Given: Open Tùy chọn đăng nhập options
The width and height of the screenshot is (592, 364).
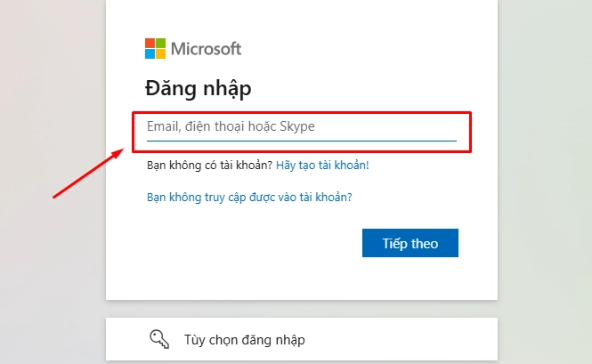Looking at the screenshot, I should coord(302,339).
